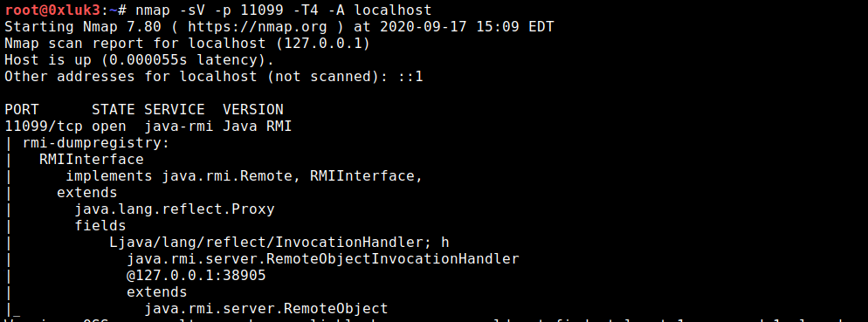868x322 pixels.
Task: Click the STATE column header
Action: click(x=114, y=110)
